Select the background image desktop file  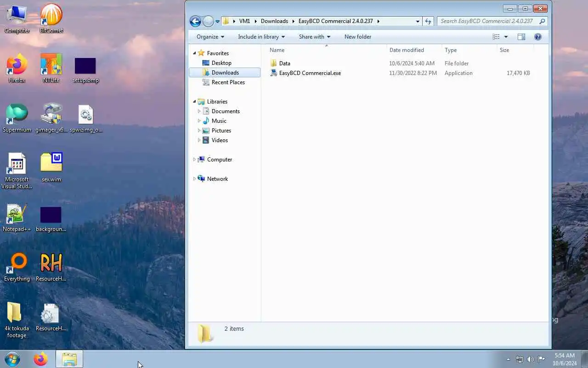[51, 219]
